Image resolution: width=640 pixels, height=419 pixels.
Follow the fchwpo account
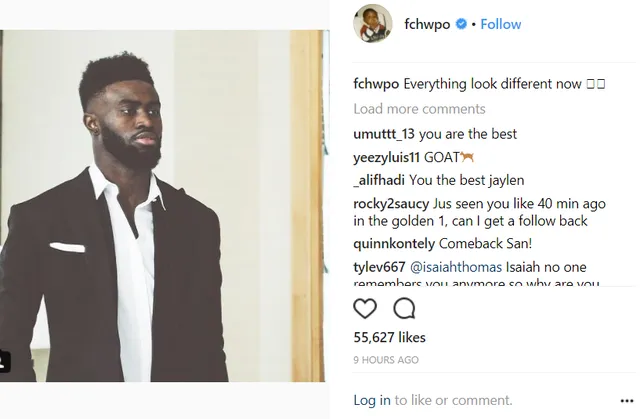(x=500, y=24)
